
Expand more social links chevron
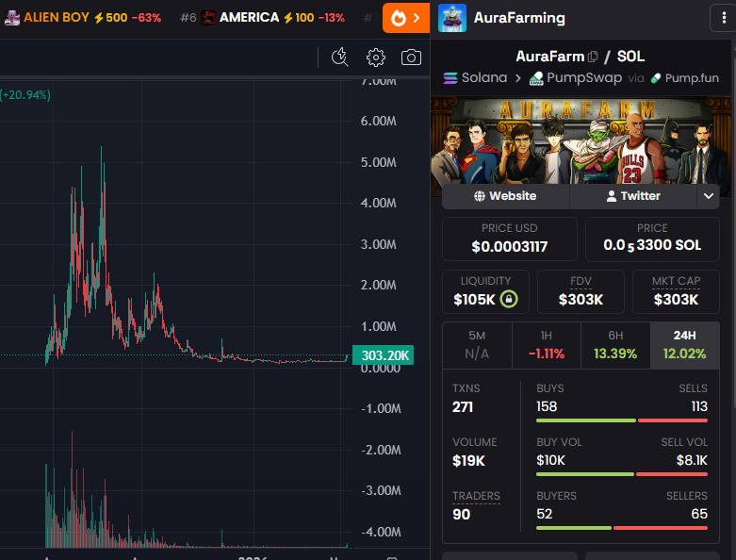point(709,196)
